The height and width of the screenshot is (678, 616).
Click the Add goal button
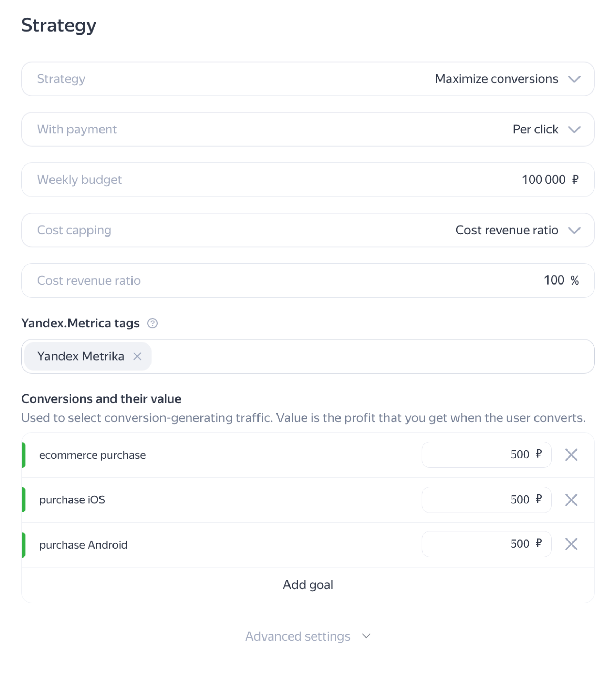tap(308, 585)
